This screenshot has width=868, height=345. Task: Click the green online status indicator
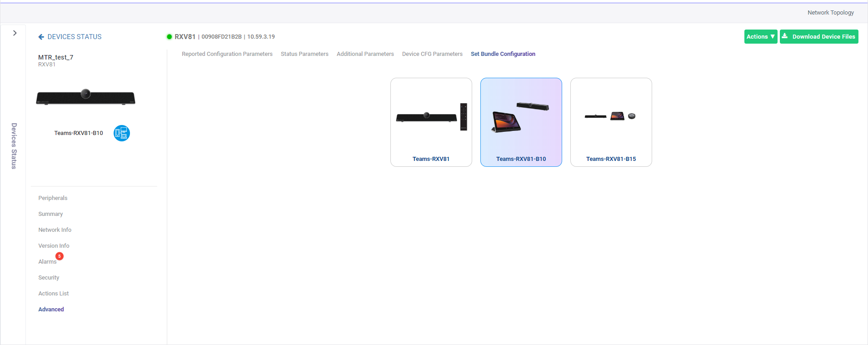[170, 37]
